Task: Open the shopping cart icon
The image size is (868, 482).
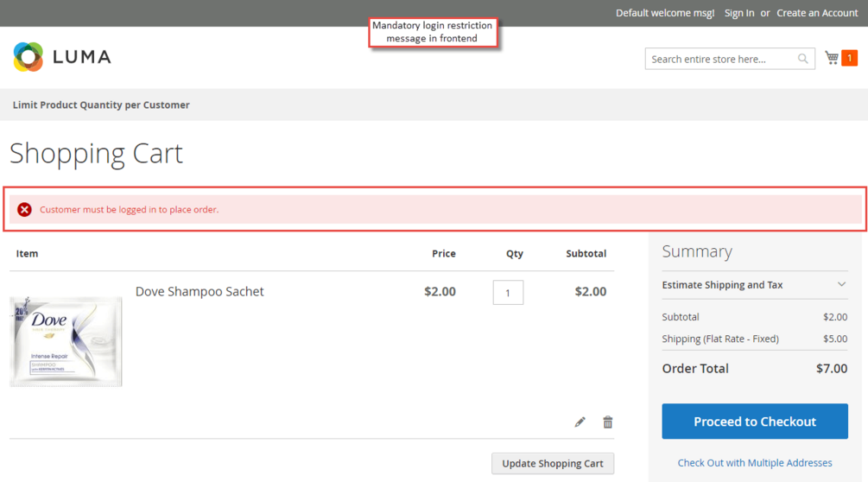Action: point(832,58)
